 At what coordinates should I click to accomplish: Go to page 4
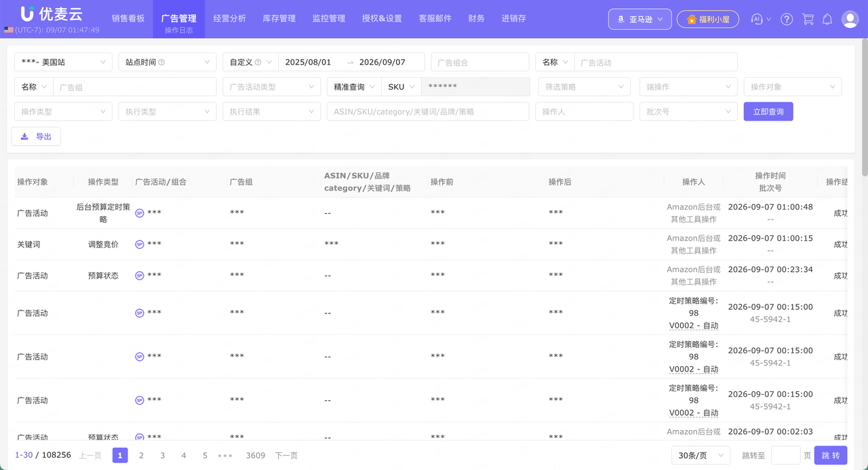point(184,456)
